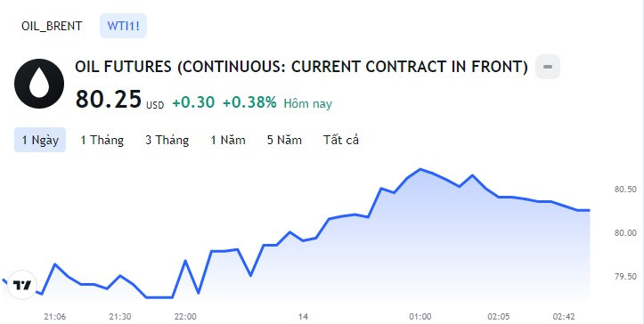Open the TradingView logo icon on chart
This screenshot has width=644, height=324.
(x=22, y=285)
